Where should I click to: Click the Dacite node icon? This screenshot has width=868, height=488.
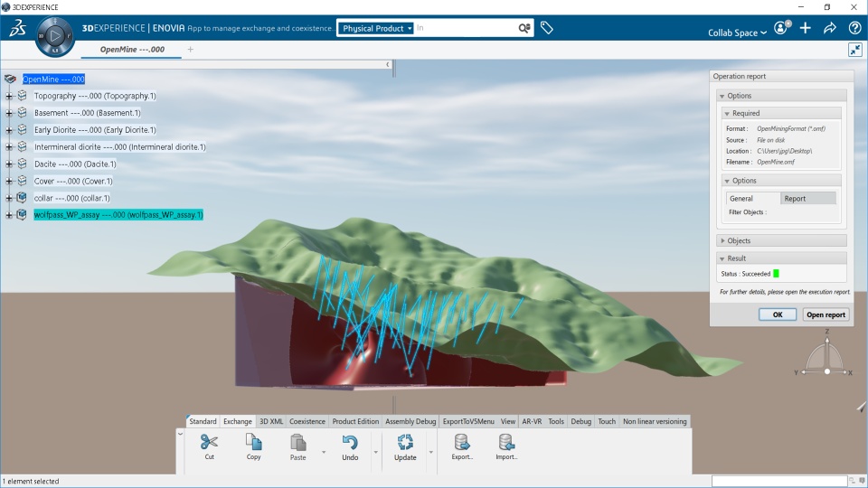point(22,164)
